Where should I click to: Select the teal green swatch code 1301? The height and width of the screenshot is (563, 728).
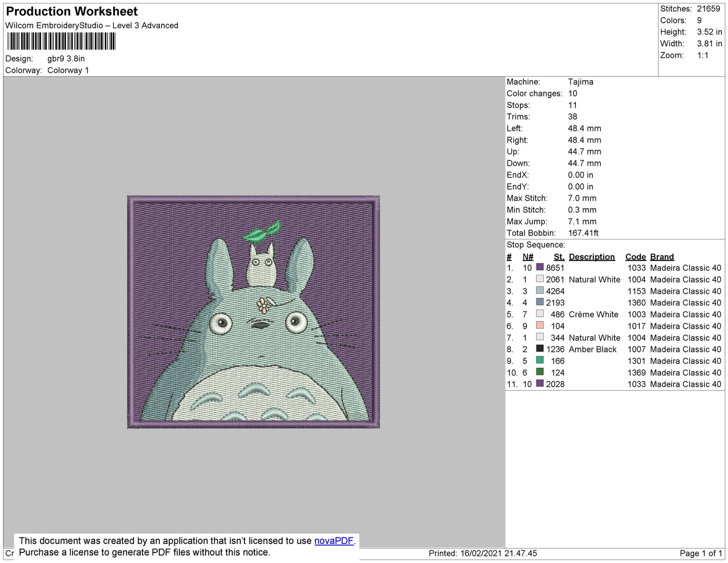coord(540,360)
